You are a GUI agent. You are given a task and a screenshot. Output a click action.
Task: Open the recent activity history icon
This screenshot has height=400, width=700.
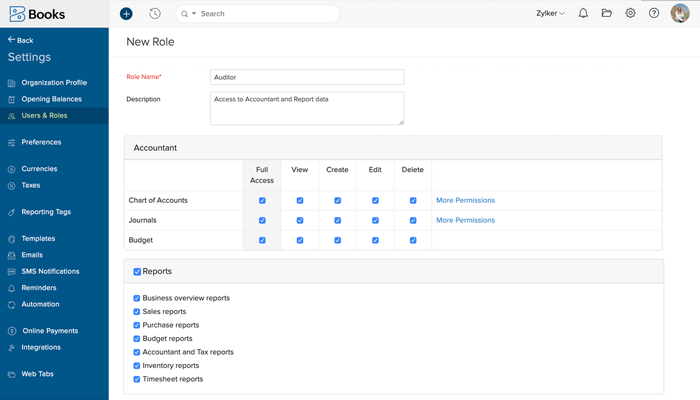pos(155,14)
